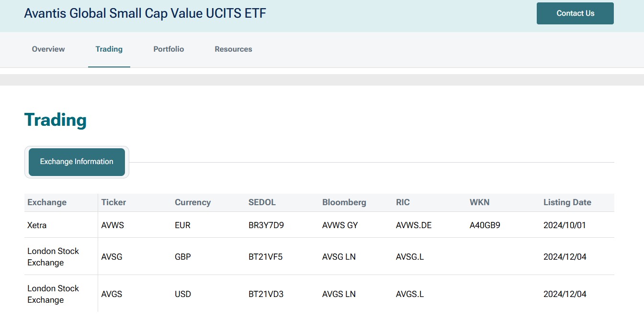Image resolution: width=644 pixels, height=330 pixels.
Task: Select the Trading tab
Action: point(109,49)
